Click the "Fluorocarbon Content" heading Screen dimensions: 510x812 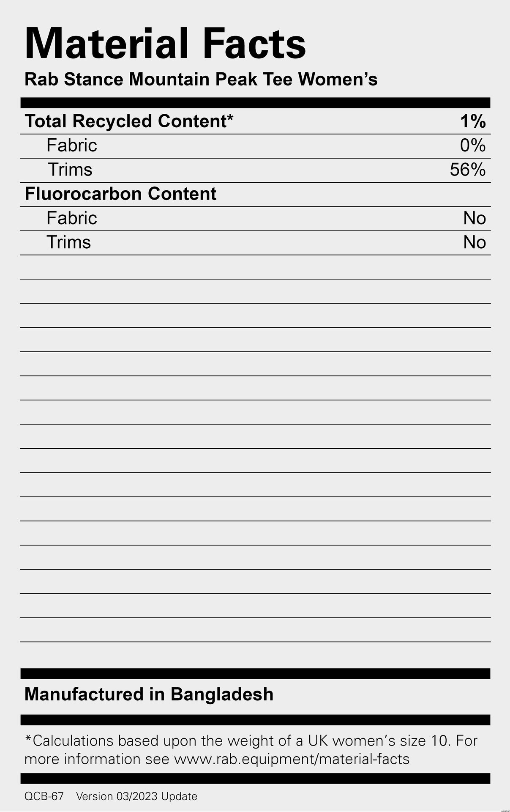(120, 194)
